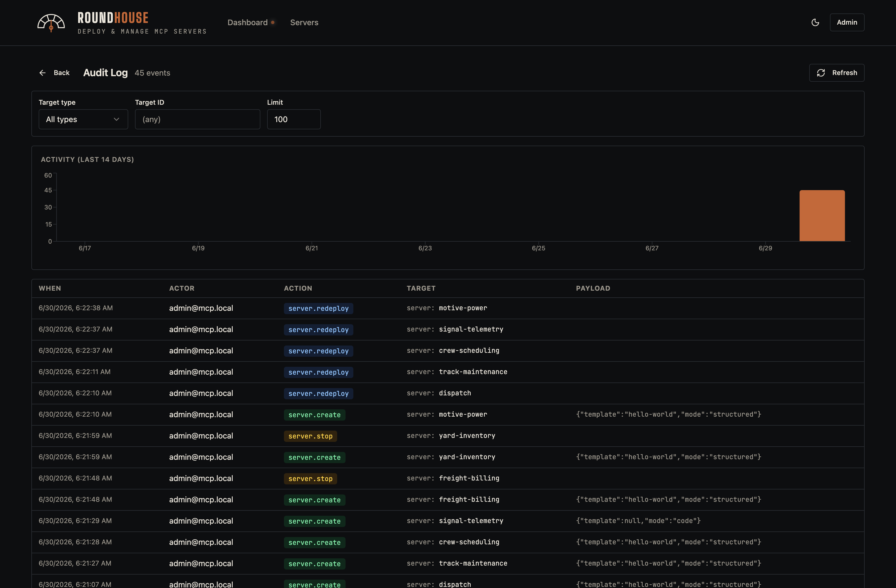Click the Back arrow icon
Screen dimensions: 896x588
click(43, 73)
